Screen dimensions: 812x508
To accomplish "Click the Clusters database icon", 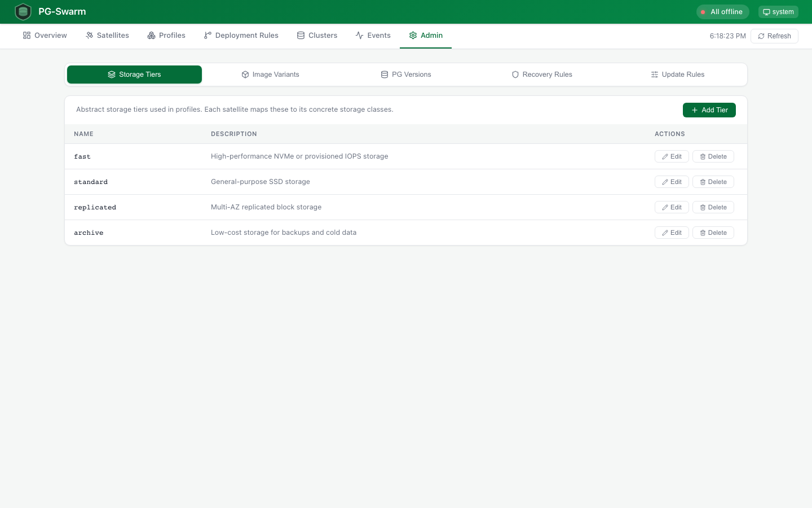I will pyautogui.click(x=301, y=36).
